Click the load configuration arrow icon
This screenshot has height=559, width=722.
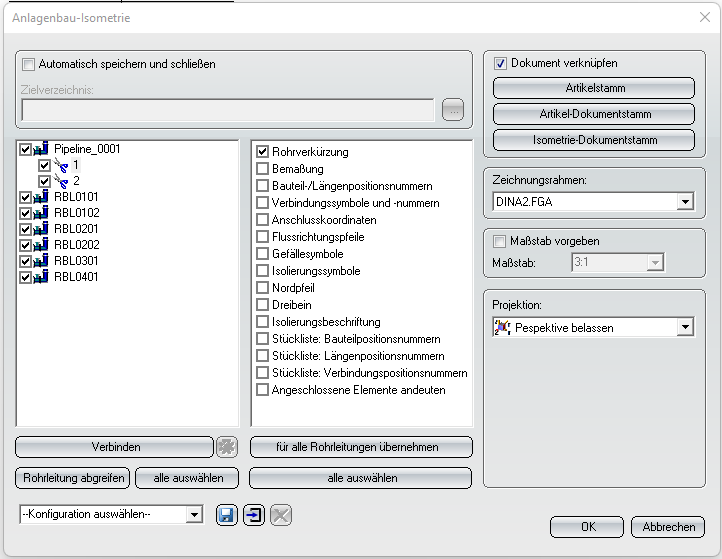pos(254,515)
